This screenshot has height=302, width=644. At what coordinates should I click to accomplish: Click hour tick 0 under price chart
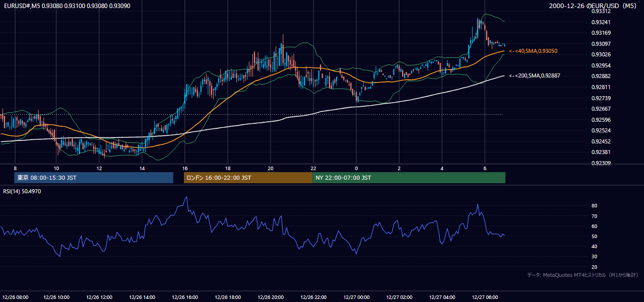[x=356, y=168]
